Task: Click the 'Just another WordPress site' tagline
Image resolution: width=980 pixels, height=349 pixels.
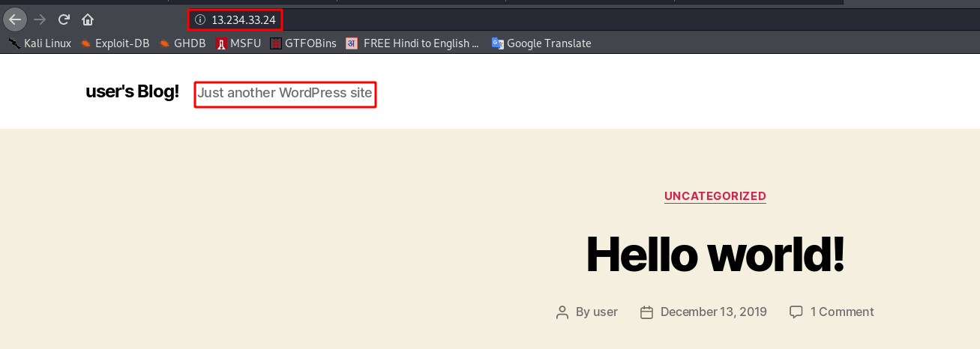Action: [285, 94]
